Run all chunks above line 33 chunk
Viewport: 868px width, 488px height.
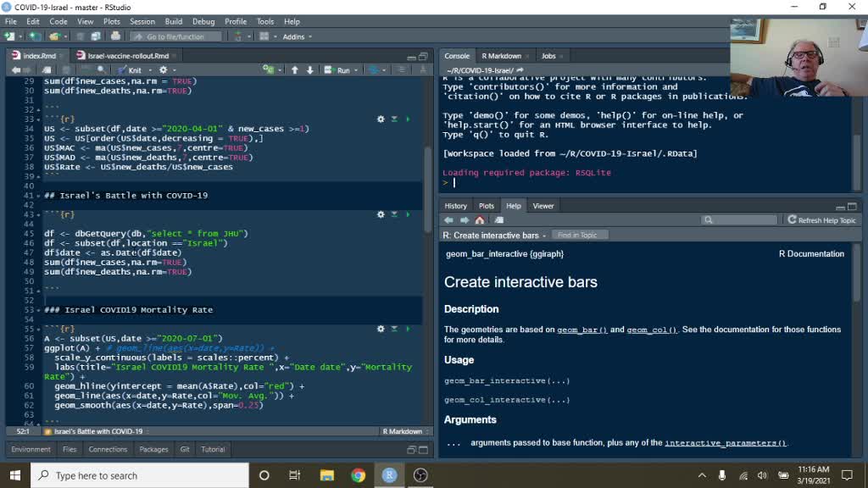(x=395, y=119)
